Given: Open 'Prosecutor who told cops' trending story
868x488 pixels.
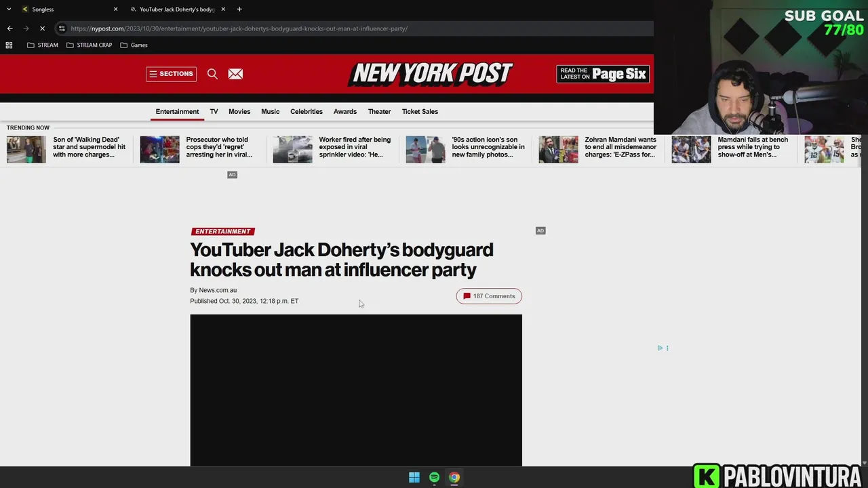Looking at the screenshot, I should tap(219, 147).
